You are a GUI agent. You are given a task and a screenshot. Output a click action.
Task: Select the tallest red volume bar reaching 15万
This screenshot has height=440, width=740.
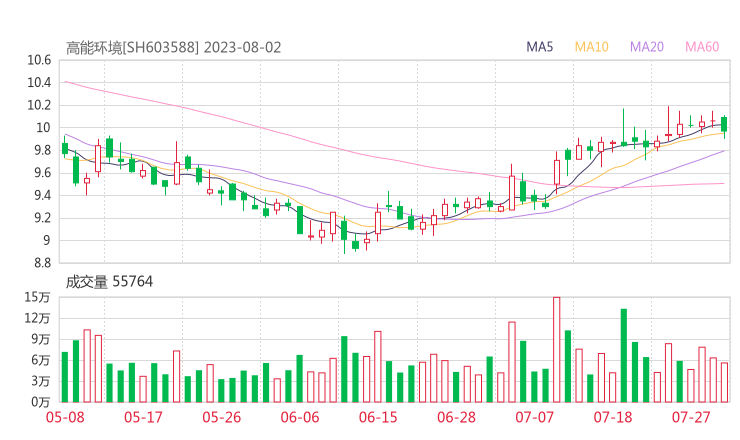557,349
